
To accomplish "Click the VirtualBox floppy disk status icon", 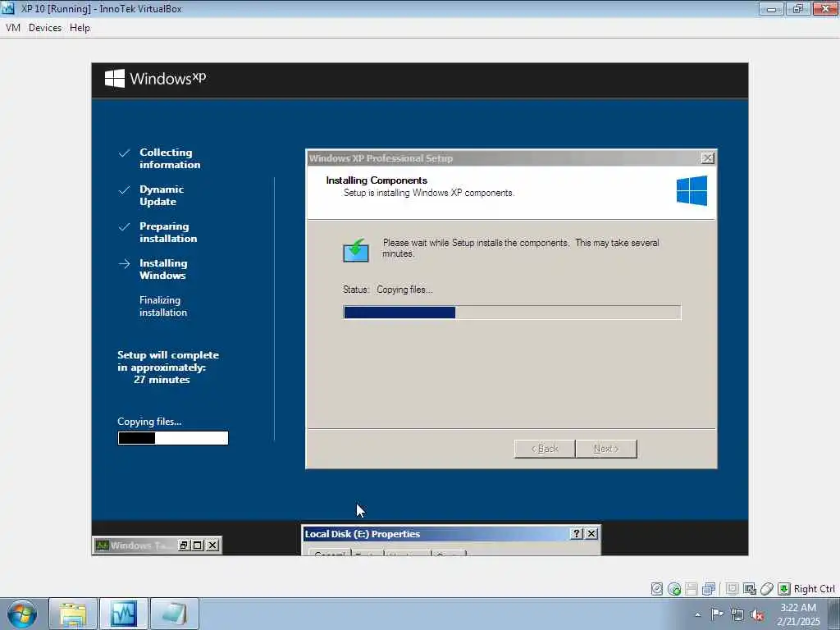I will (x=691, y=589).
